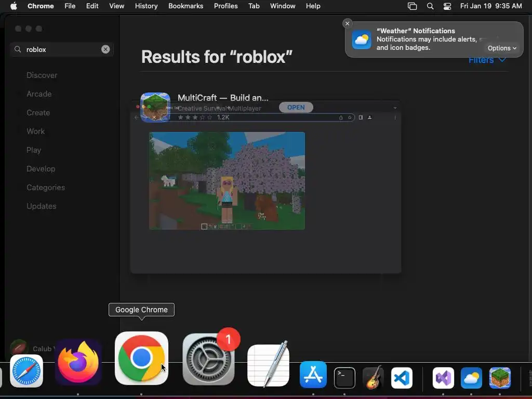The width and height of the screenshot is (532, 399).
Task: Open the App Store dock icon
Action: [x=313, y=375]
